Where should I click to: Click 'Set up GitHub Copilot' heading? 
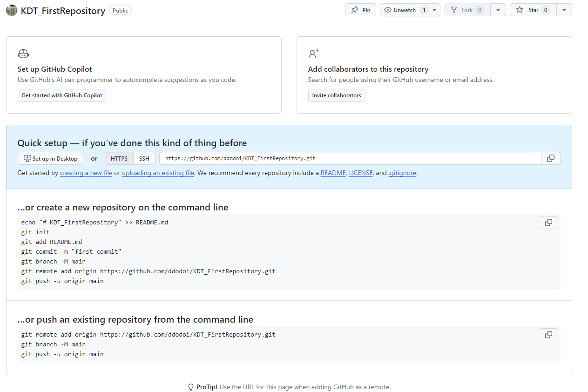tap(55, 69)
